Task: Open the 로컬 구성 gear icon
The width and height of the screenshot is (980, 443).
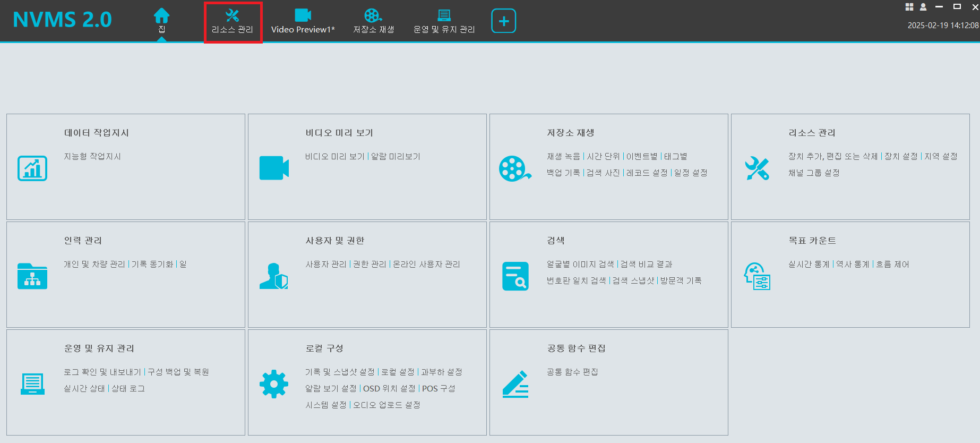Action: point(274,384)
